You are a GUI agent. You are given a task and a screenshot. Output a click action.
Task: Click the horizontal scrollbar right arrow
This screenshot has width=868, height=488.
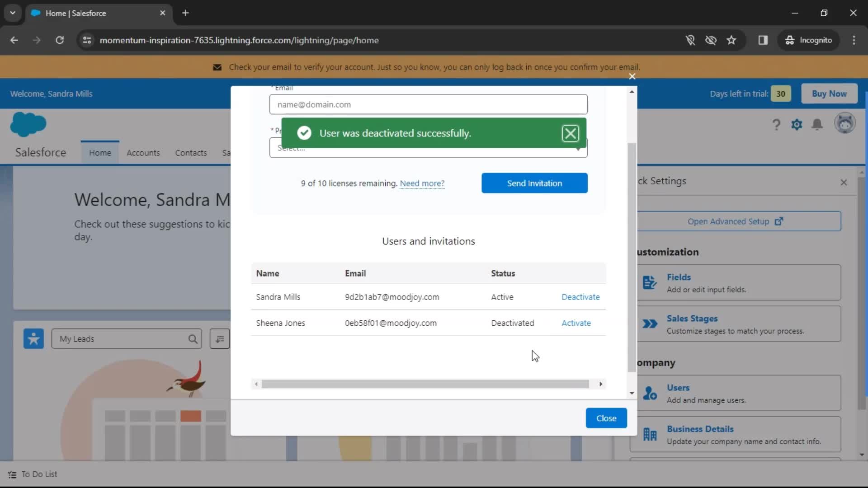pos(601,384)
